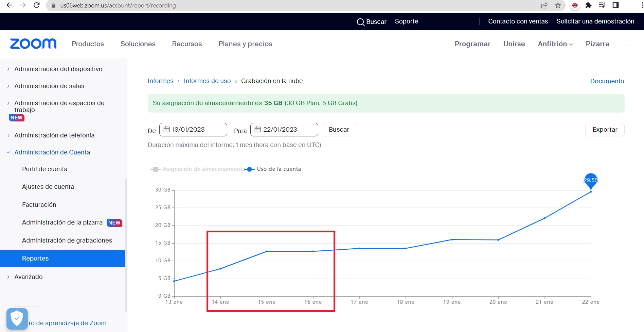The width and height of the screenshot is (644, 332).
Task: Open Planes y precios
Action: [245, 44]
